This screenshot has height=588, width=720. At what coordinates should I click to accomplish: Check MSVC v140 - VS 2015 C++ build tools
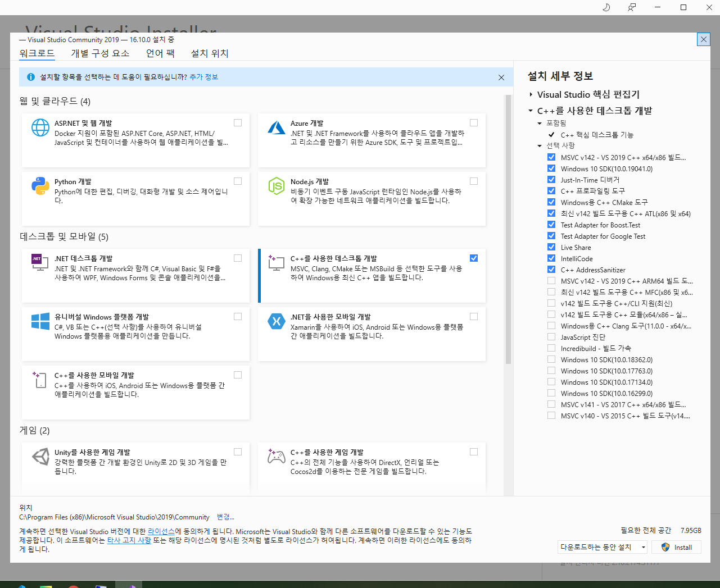551,416
